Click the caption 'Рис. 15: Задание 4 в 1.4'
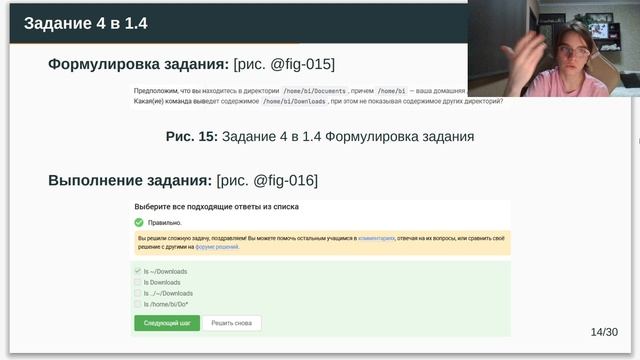Viewport: 640px width, 360px height. [243, 136]
